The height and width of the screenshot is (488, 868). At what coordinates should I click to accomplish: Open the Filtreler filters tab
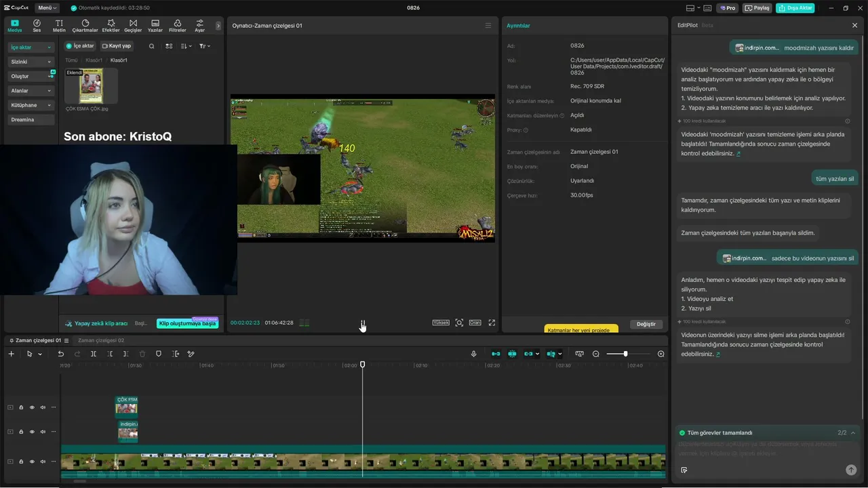(x=177, y=26)
